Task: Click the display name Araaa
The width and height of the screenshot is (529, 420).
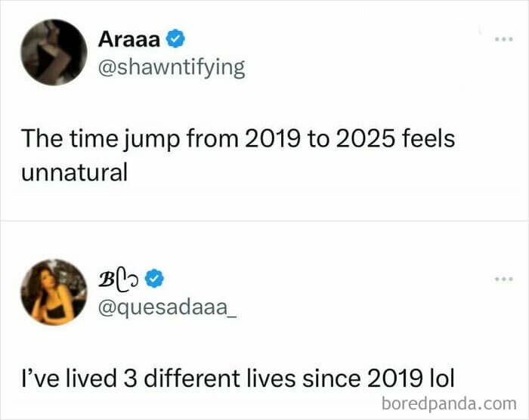Action: (129, 39)
